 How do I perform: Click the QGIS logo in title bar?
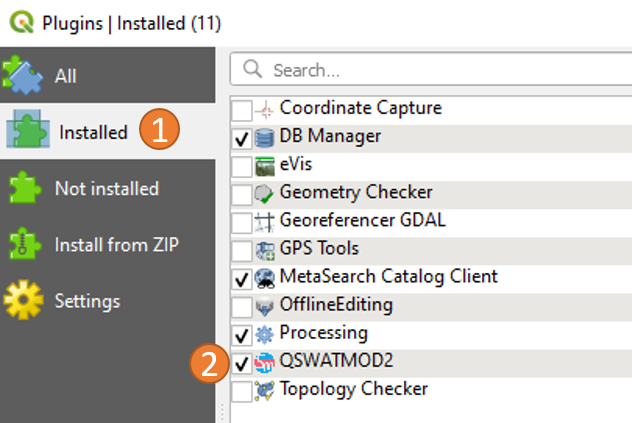[22, 22]
